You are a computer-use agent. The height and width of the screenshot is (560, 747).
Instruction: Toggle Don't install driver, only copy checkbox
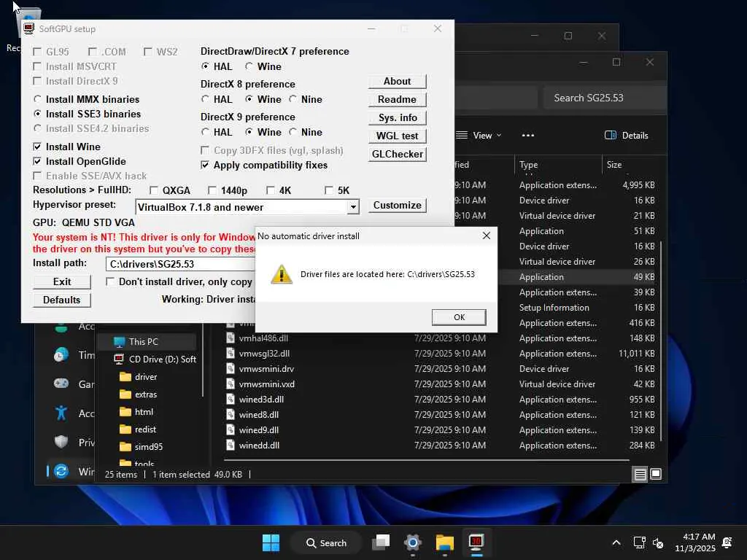[110, 282]
